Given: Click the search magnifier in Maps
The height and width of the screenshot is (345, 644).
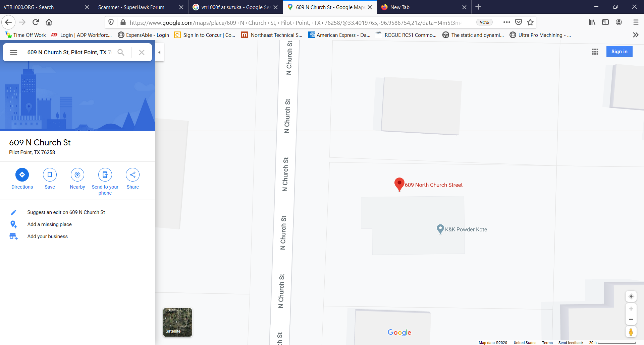Looking at the screenshot, I should click(121, 52).
